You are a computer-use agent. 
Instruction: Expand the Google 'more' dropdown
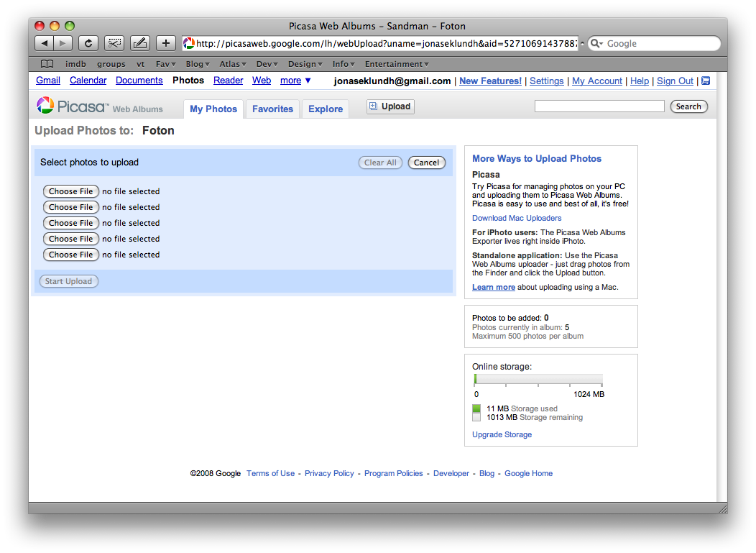(x=295, y=81)
